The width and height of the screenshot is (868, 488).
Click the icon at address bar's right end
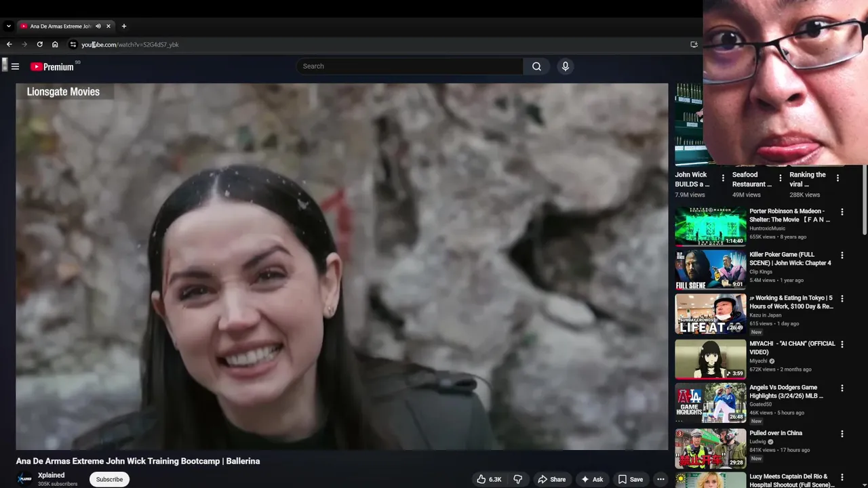pyautogui.click(x=694, y=44)
